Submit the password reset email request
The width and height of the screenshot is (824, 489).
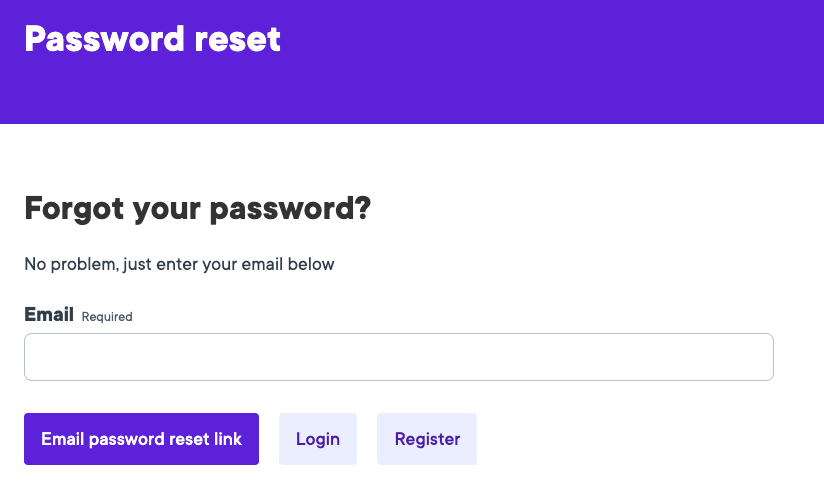[141, 439]
